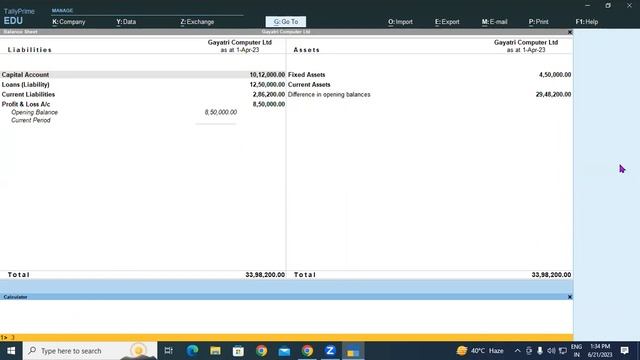Screen dimensions: 640x360
Task: Click the Assets column header
Action: pos(307,50)
